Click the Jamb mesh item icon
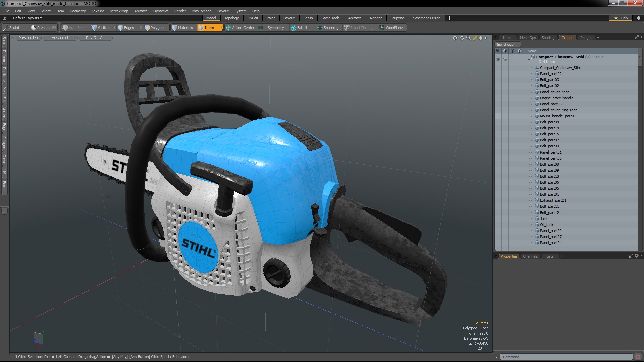The image size is (644, 362). [x=537, y=219]
